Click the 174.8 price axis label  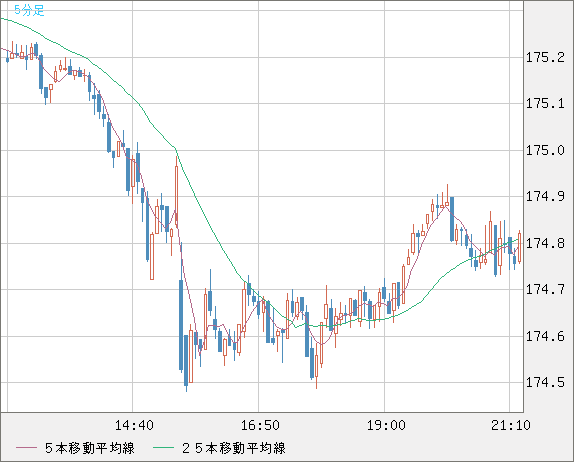point(545,243)
